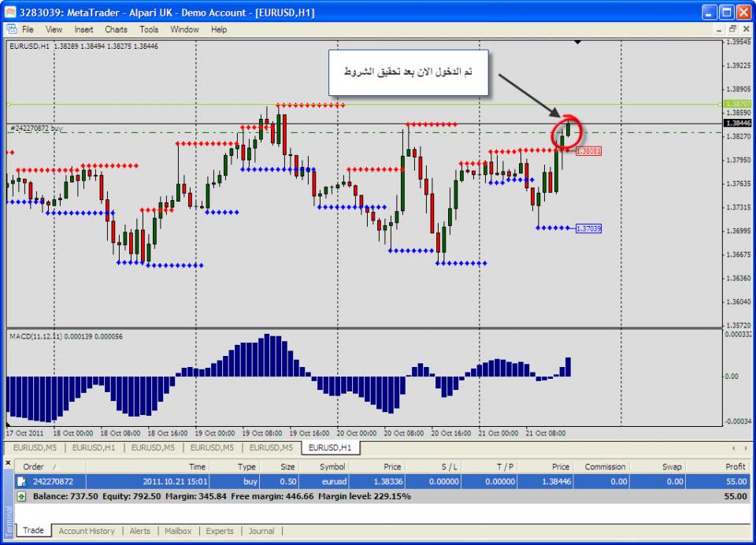Select the red 1.38081 price label

(x=588, y=150)
